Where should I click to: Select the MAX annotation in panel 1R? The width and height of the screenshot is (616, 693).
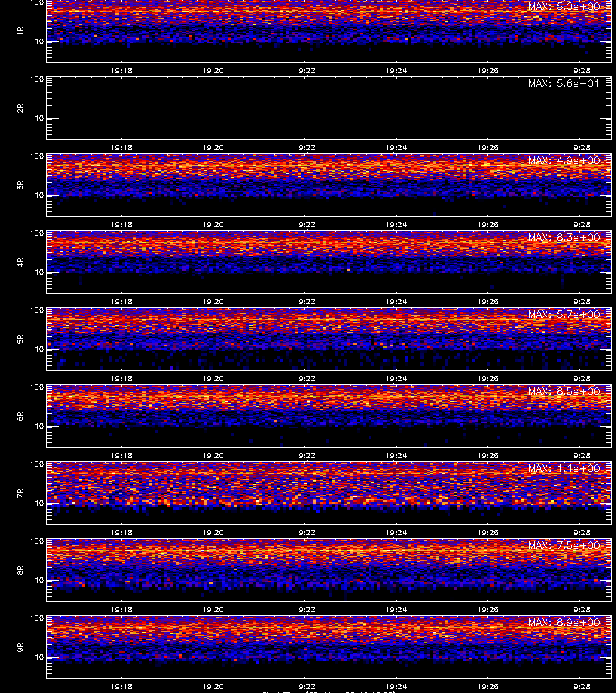564,7
